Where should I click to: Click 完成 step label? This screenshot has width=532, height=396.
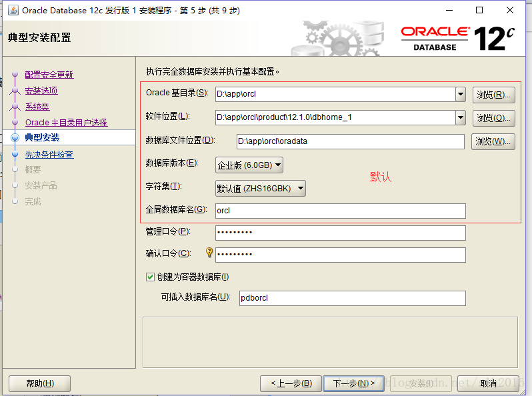(33, 201)
